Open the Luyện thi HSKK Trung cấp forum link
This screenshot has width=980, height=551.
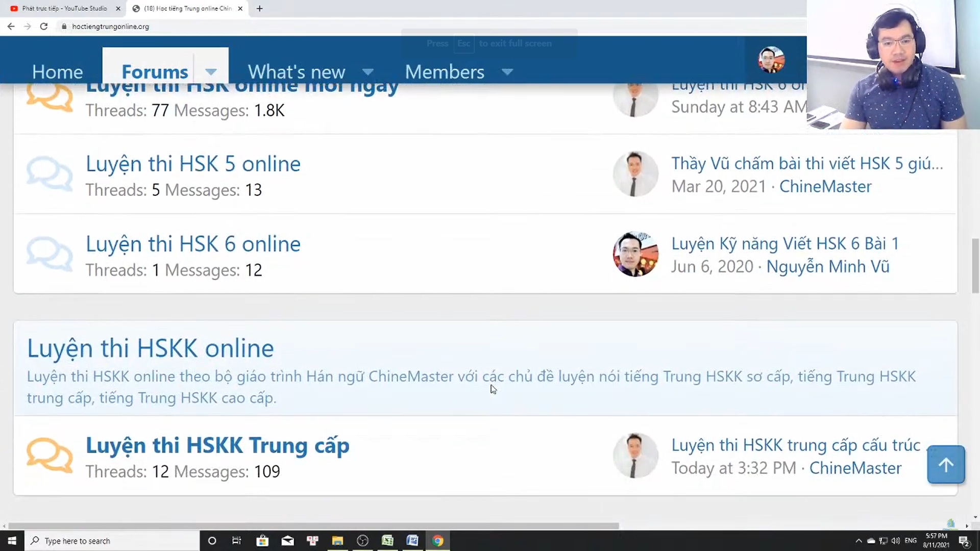click(217, 445)
